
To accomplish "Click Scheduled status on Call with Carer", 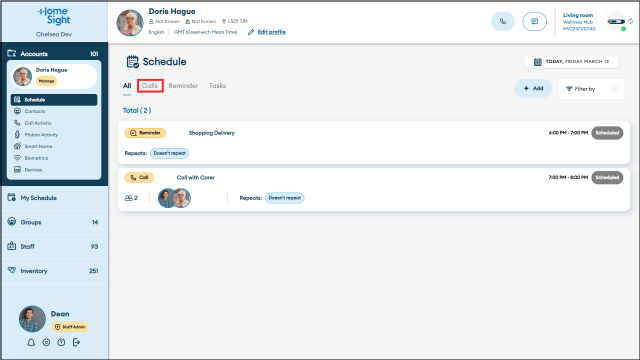I will [x=607, y=178].
